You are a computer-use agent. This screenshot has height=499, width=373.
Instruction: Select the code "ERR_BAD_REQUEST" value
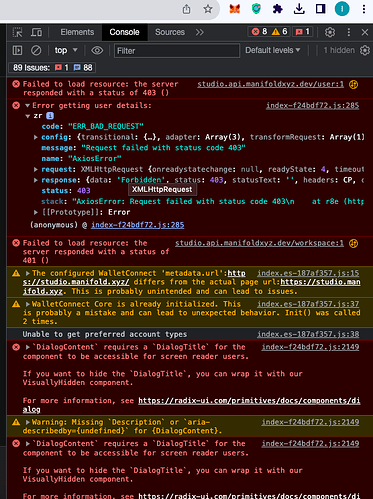click(106, 126)
